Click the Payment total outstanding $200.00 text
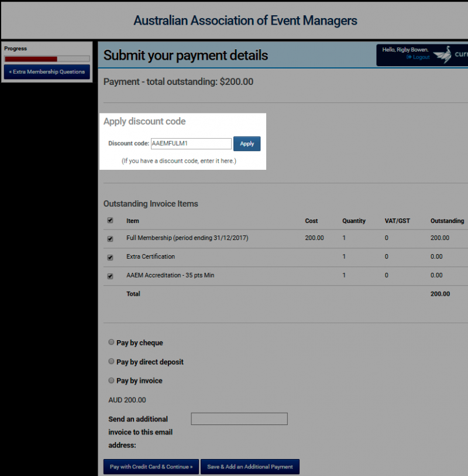 coord(178,81)
